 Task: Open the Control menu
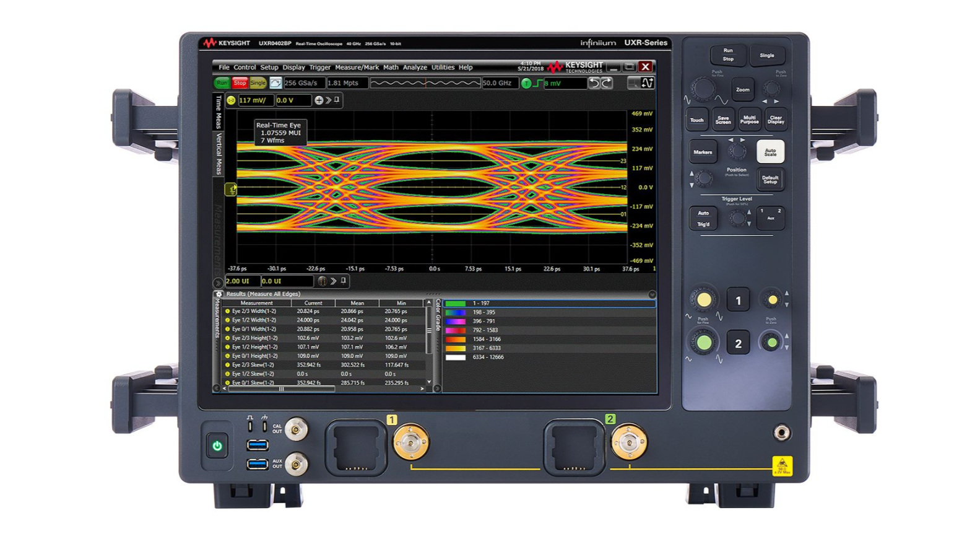pos(245,68)
